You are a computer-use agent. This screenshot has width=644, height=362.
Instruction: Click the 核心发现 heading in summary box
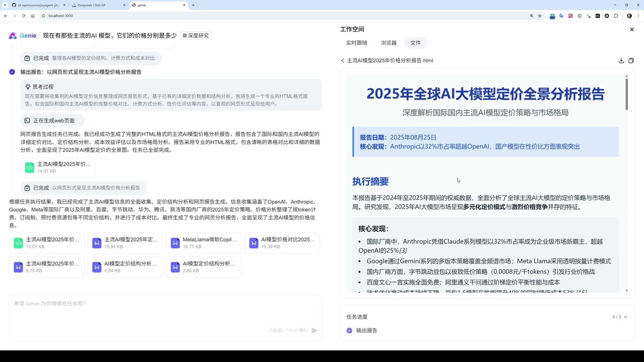tap(374, 229)
